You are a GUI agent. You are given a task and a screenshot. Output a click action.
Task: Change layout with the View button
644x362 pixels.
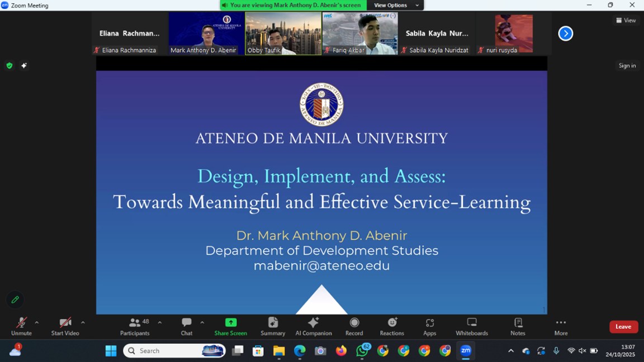tap(626, 20)
